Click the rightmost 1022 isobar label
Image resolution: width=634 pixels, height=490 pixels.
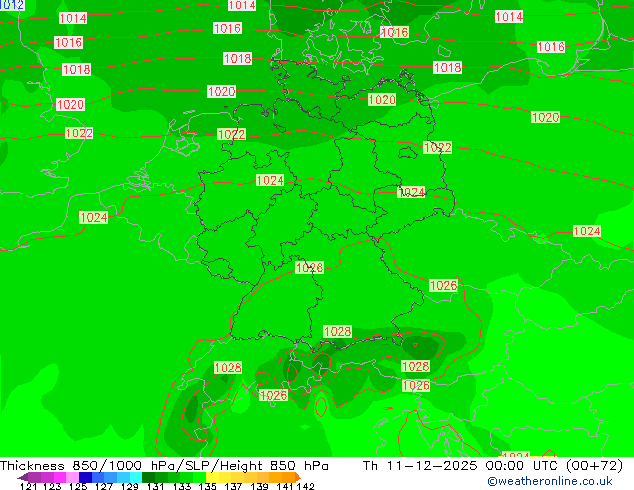tap(437, 148)
